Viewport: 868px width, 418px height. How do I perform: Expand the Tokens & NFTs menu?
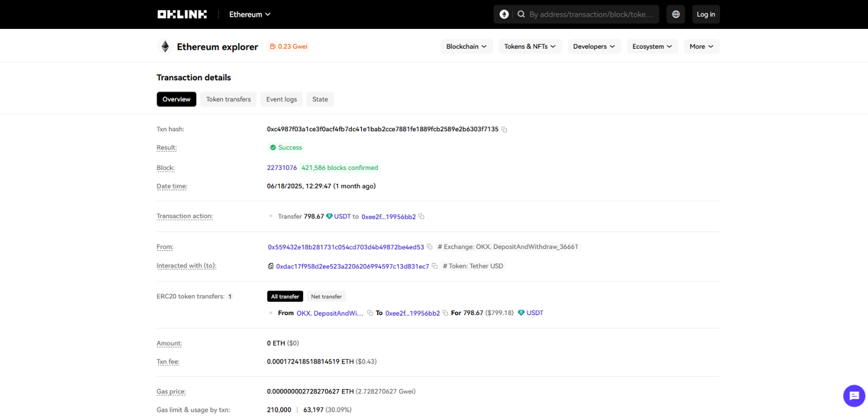click(x=529, y=47)
